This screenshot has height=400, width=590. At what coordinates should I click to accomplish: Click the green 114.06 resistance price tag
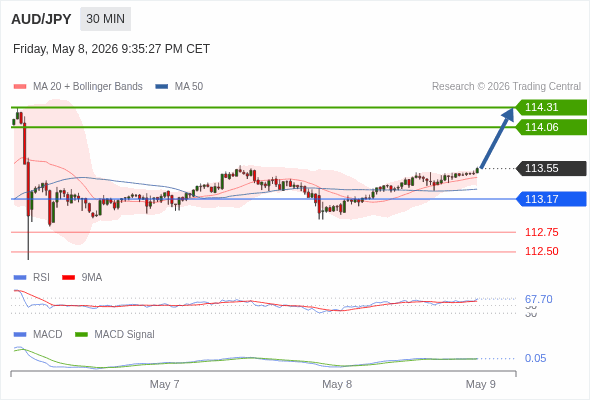[551, 127]
